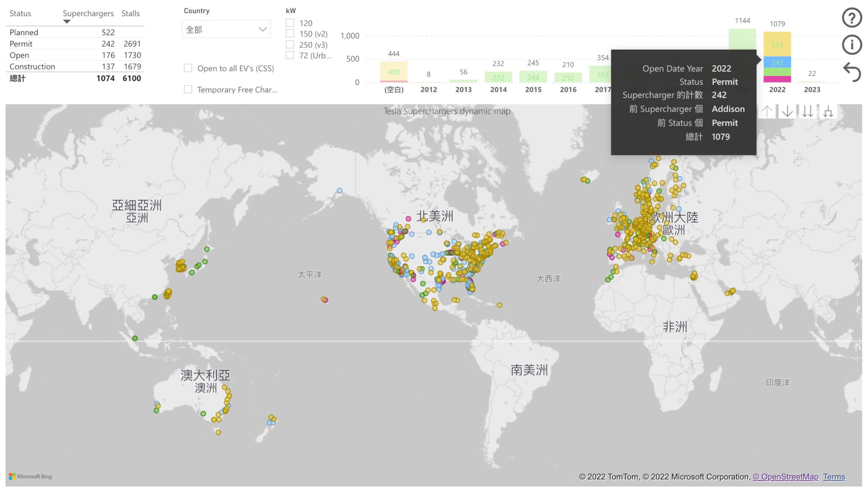The width and height of the screenshot is (868, 492).
Task: Select the pink segment of 2022 bar
Action: [777, 79]
